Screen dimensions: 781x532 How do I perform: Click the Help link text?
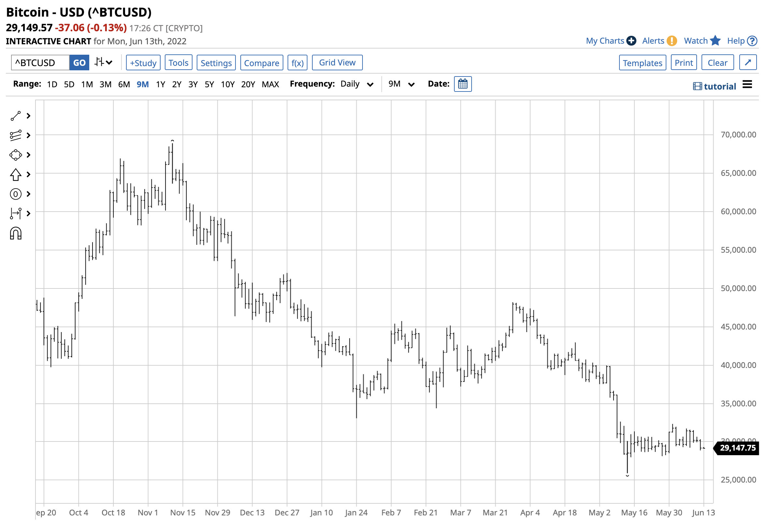pyautogui.click(x=736, y=41)
